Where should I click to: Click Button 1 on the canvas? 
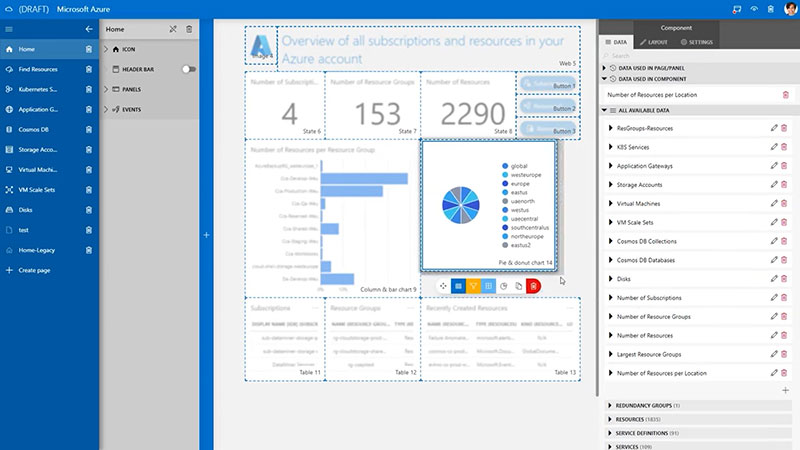click(548, 84)
